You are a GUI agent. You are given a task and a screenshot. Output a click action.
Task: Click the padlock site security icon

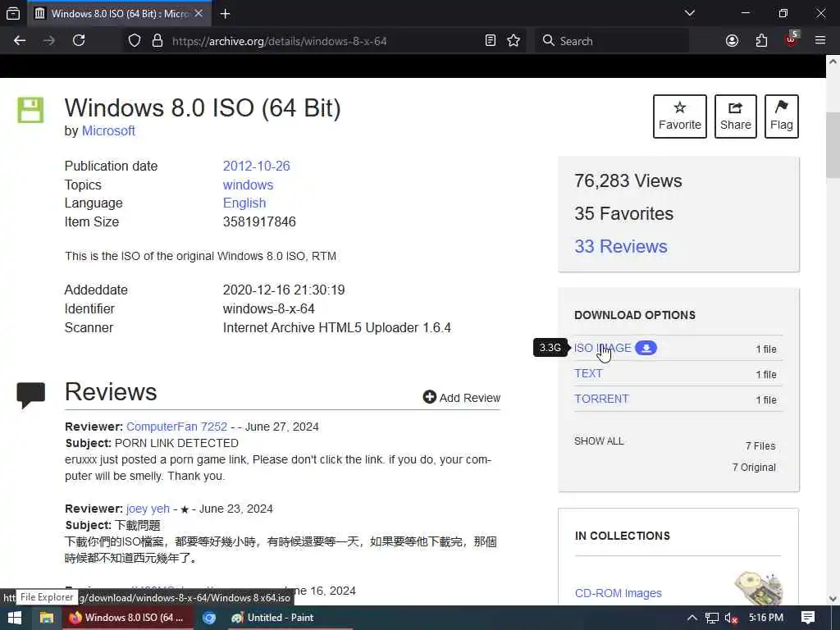pyautogui.click(x=157, y=41)
